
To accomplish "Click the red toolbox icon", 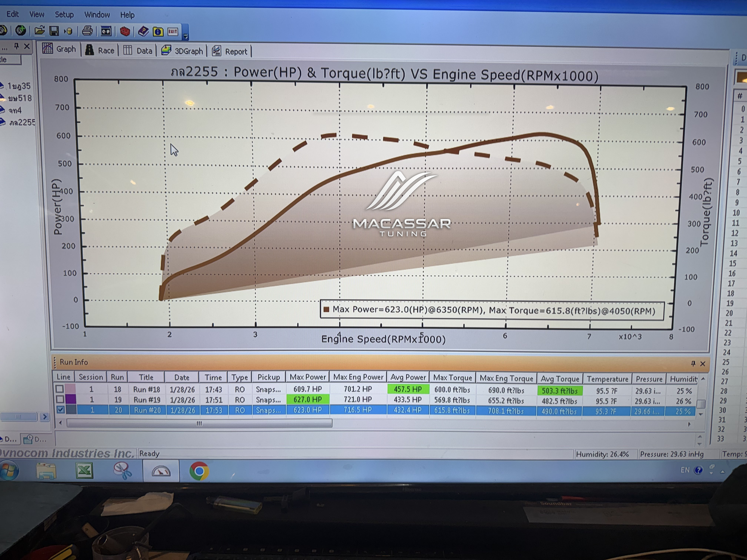I will [x=125, y=32].
